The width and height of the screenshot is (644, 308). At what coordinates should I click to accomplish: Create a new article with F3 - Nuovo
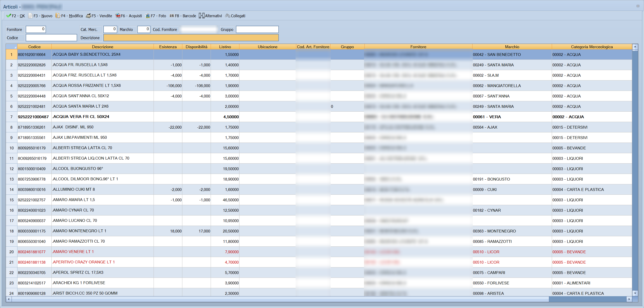tap(40, 16)
